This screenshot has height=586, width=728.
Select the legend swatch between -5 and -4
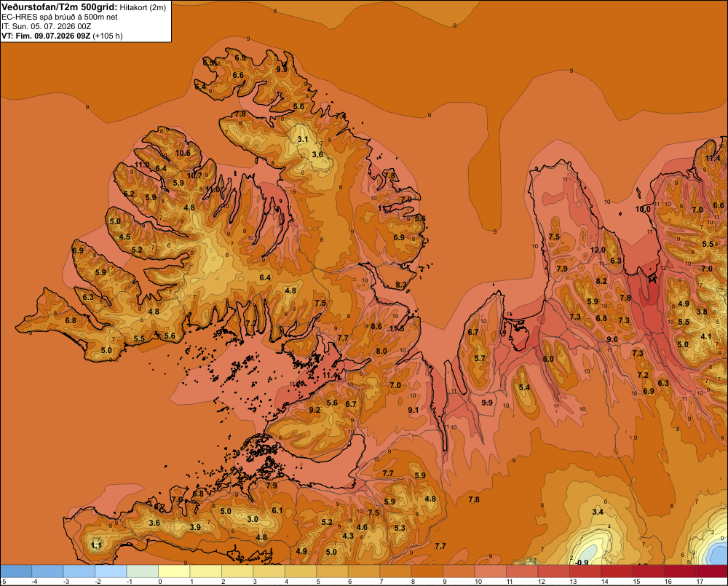click(x=16, y=571)
